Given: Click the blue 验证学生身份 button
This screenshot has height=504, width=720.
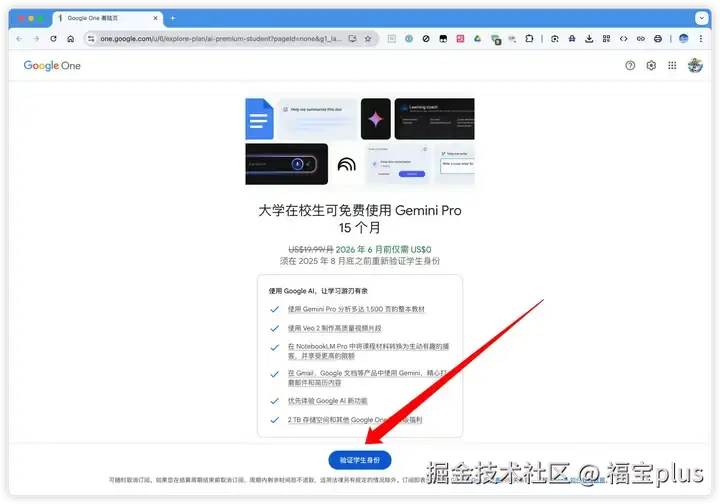Looking at the screenshot, I should click(x=360, y=460).
